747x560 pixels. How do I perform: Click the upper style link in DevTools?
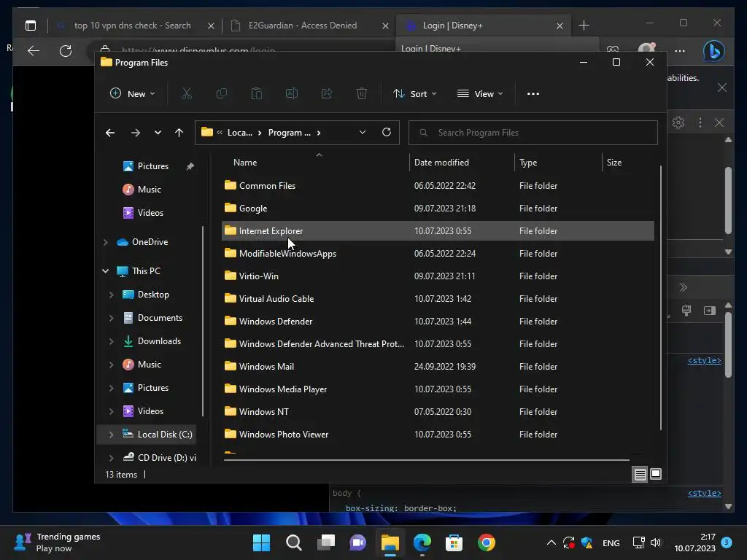coord(704,360)
